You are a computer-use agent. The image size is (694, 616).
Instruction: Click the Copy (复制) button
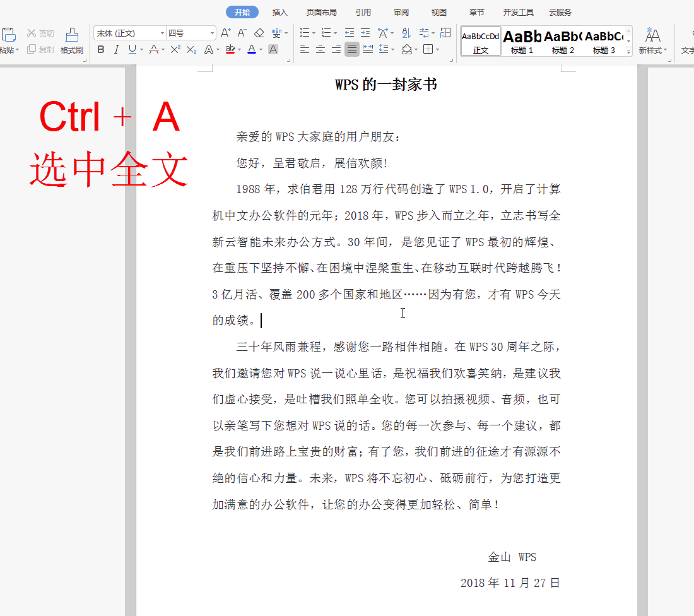(x=40, y=49)
